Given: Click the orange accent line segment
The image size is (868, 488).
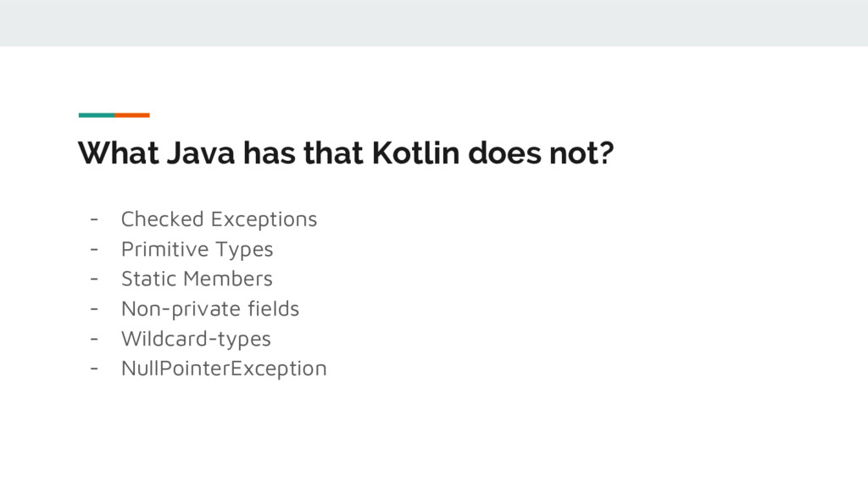Looking at the screenshot, I should 132,115.
